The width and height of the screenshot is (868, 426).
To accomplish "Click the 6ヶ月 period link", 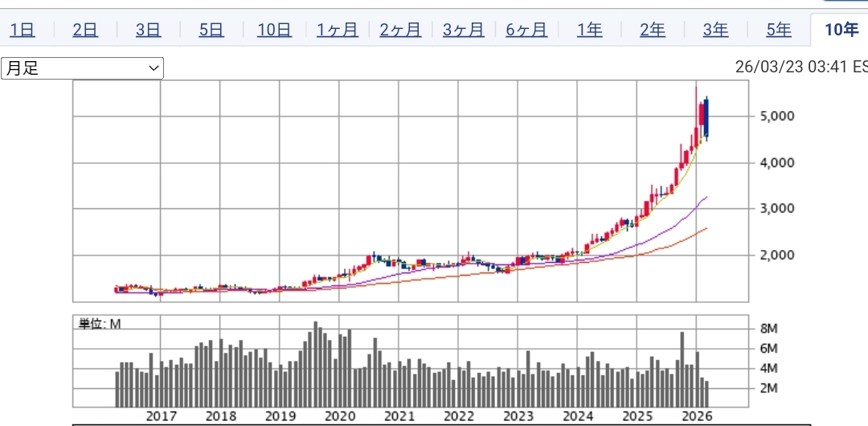I will coord(526,31).
